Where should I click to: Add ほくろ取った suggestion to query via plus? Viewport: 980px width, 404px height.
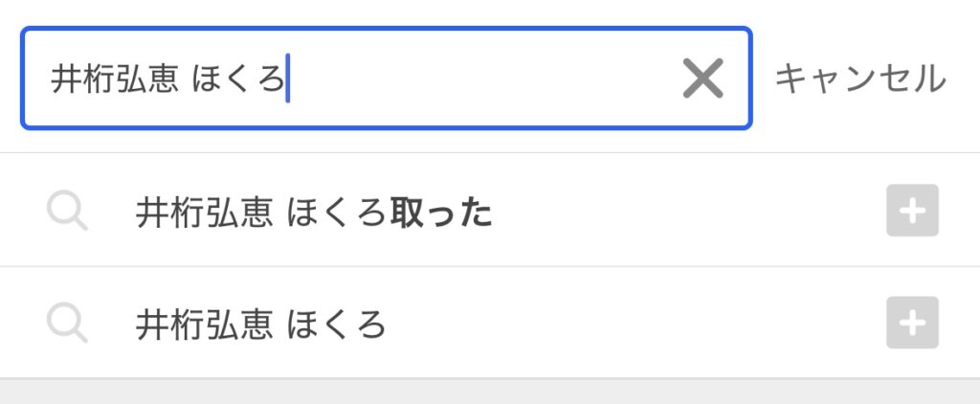point(912,210)
